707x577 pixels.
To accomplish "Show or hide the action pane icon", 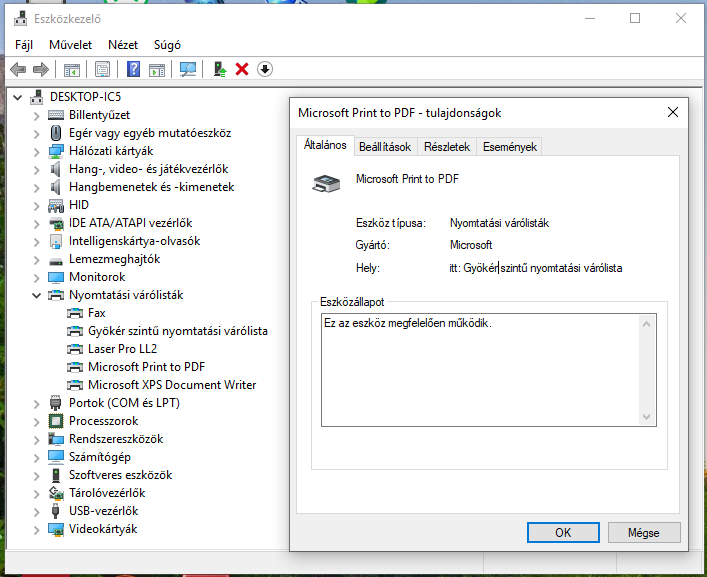I will pos(157,69).
